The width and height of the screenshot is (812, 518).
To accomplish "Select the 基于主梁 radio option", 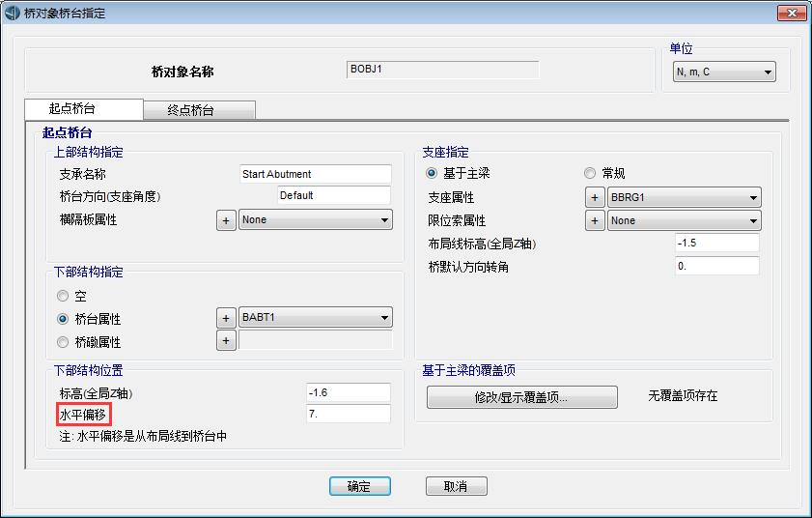I will [432, 173].
